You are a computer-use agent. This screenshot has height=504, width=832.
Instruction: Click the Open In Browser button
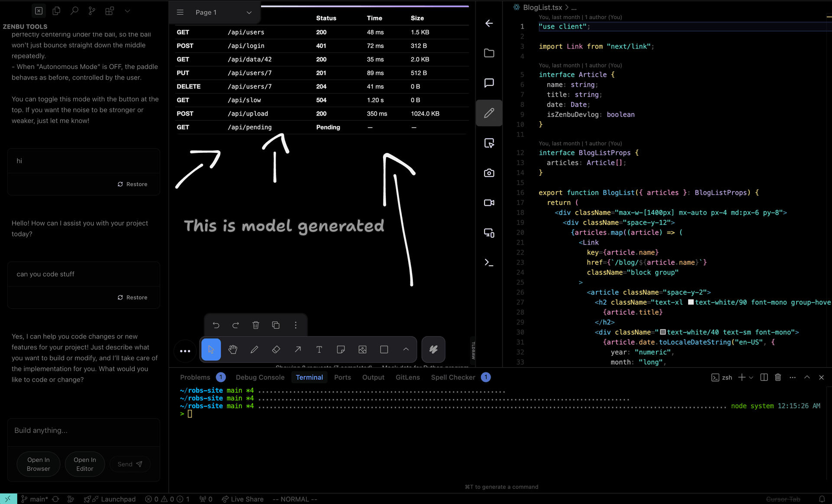point(39,464)
